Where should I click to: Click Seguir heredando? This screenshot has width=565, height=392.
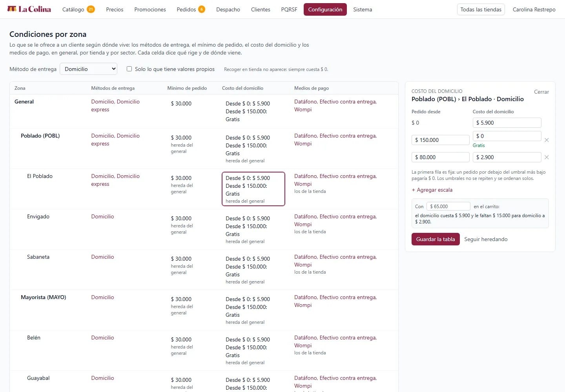point(486,239)
